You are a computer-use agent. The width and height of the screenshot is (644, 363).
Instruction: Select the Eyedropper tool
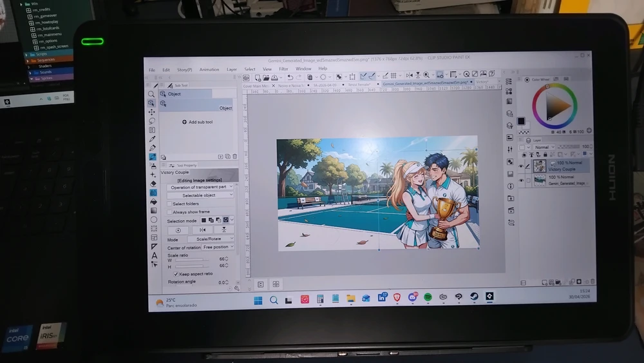tap(153, 139)
